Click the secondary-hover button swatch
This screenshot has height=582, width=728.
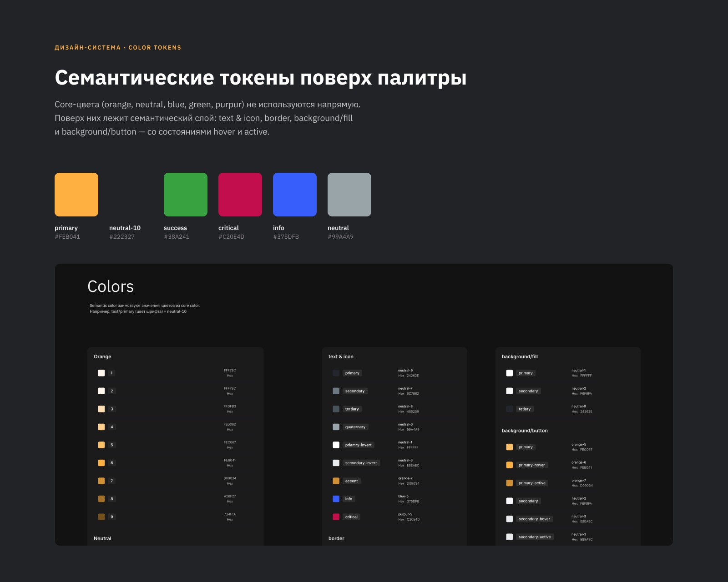(x=510, y=519)
